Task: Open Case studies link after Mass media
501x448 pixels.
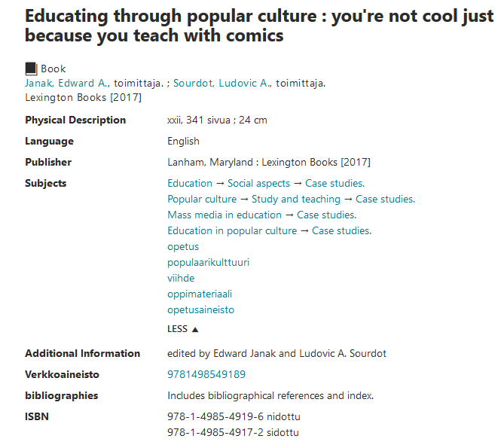Action: click(x=326, y=215)
